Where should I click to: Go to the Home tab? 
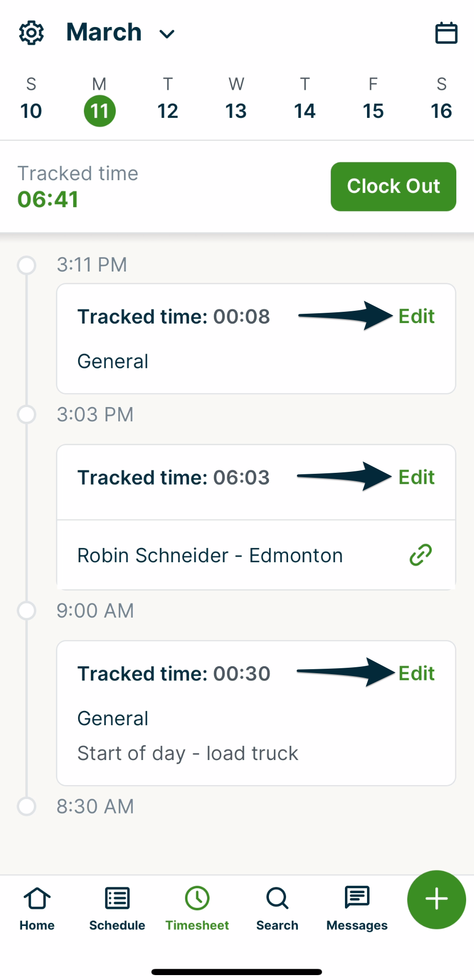[37, 908]
